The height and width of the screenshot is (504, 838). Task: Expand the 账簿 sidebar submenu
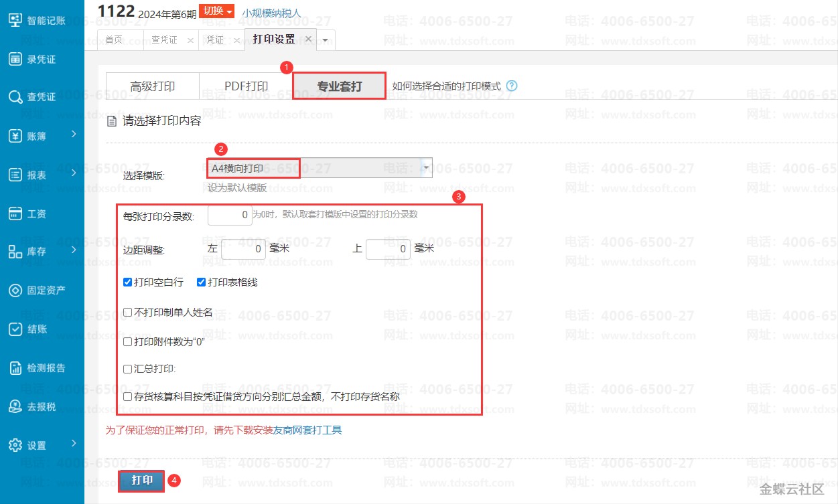coord(74,135)
